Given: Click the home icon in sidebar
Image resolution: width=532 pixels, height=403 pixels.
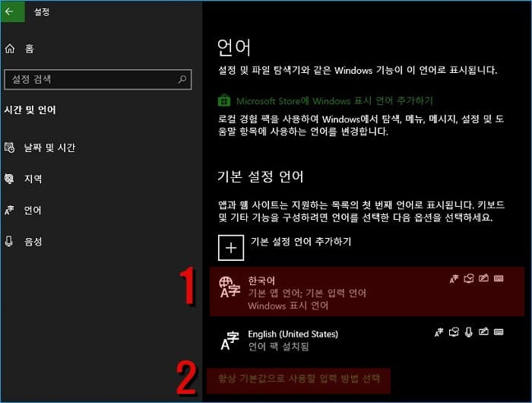Looking at the screenshot, I should tap(10, 49).
